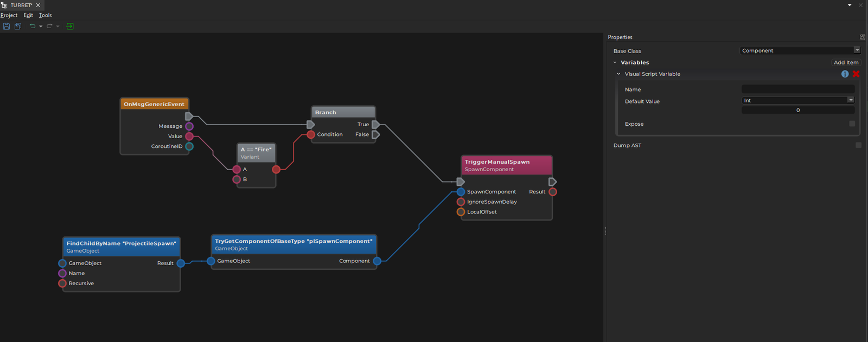Viewport: 868px width, 342px height.
Task: Open the Project menu
Action: [9, 15]
